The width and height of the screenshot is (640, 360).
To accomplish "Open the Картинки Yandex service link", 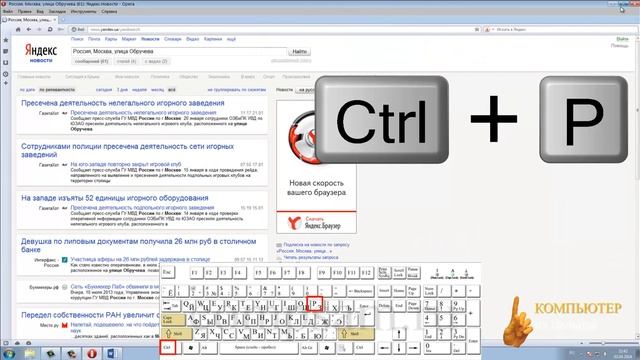I will click(213, 39).
